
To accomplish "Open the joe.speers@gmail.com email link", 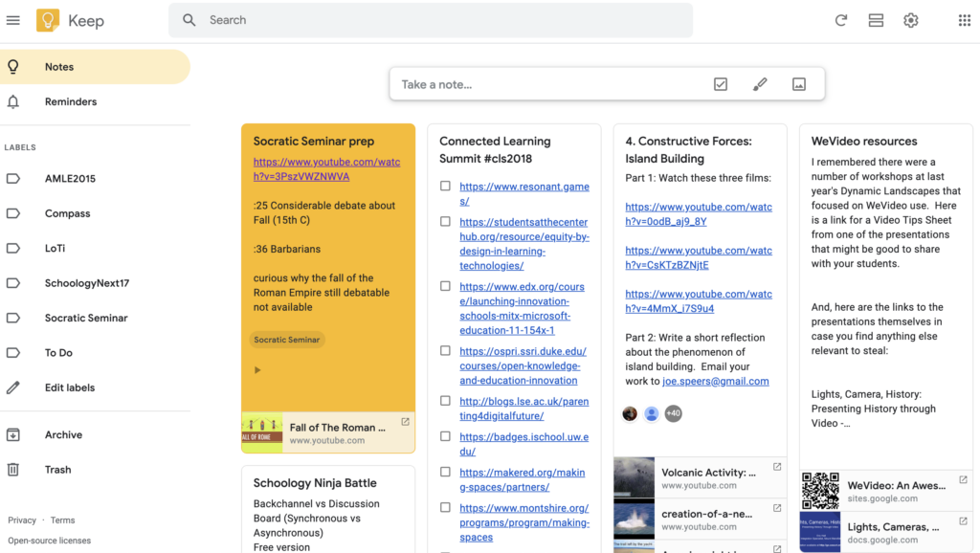I will 716,381.
